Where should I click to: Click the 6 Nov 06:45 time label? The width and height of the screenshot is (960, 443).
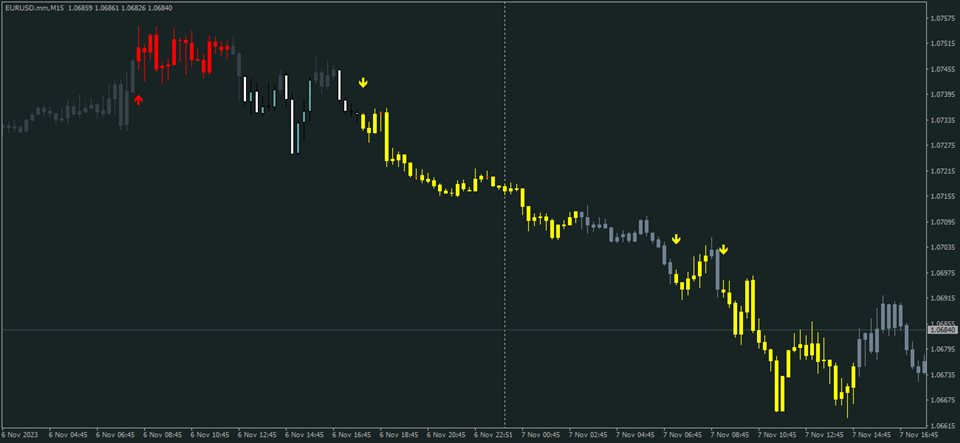(x=115, y=435)
